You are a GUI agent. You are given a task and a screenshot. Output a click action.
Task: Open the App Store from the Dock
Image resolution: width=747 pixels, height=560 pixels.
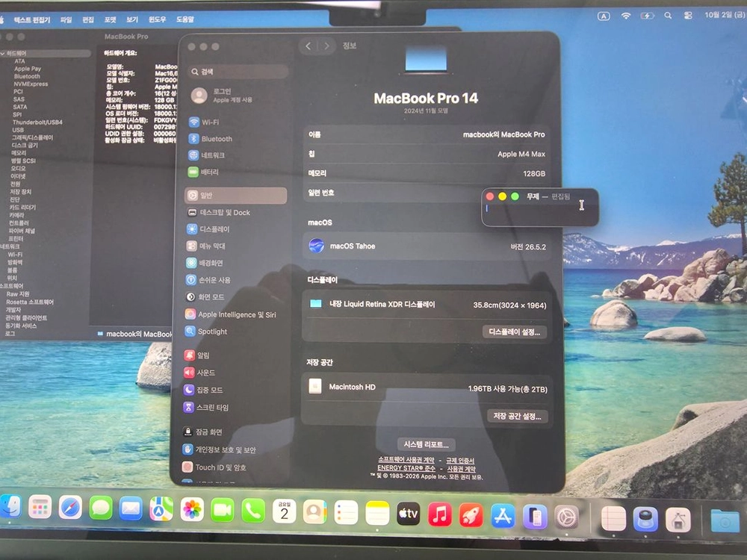[x=503, y=516]
